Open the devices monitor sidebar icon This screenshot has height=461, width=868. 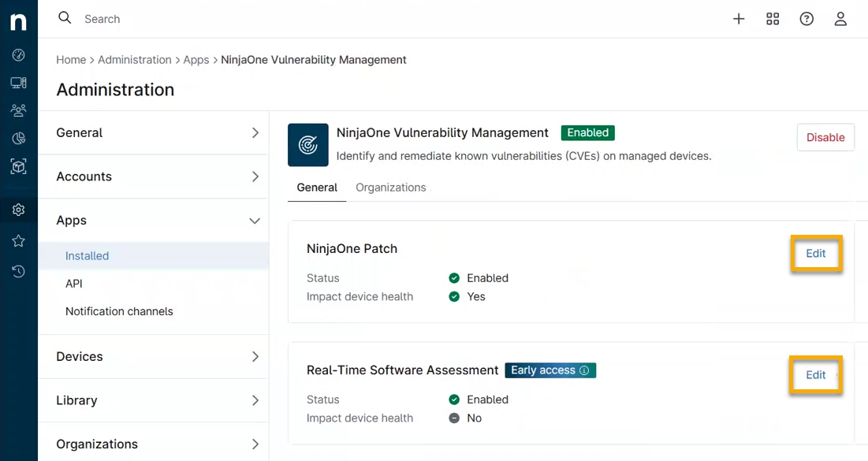18,83
